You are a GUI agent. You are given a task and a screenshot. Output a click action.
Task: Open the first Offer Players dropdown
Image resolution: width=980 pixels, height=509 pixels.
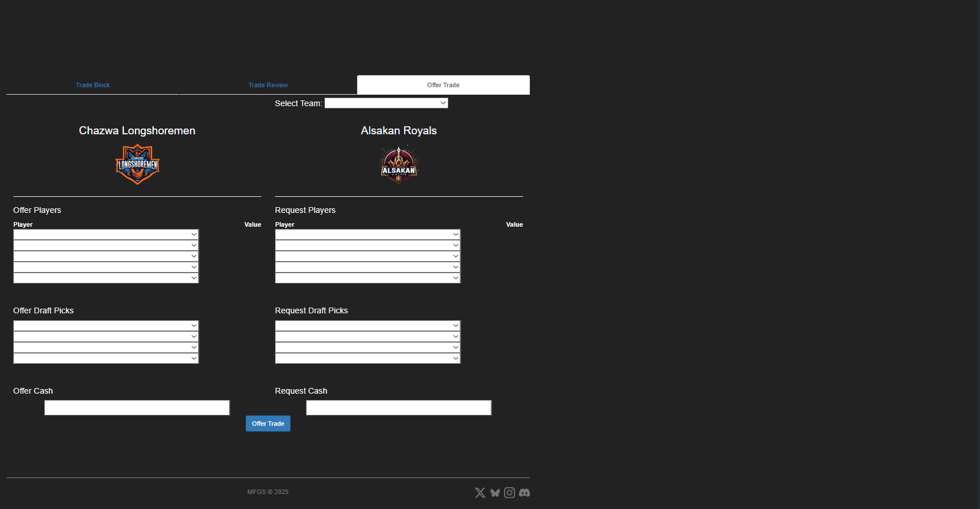click(x=106, y=235)
